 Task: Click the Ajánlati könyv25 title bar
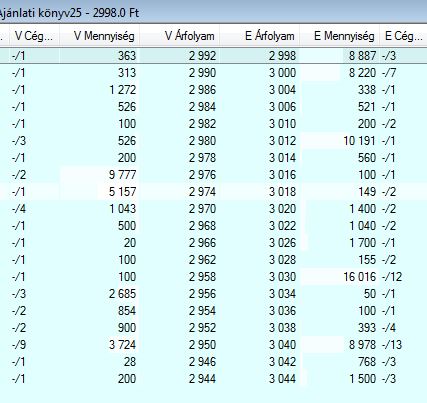213,13
